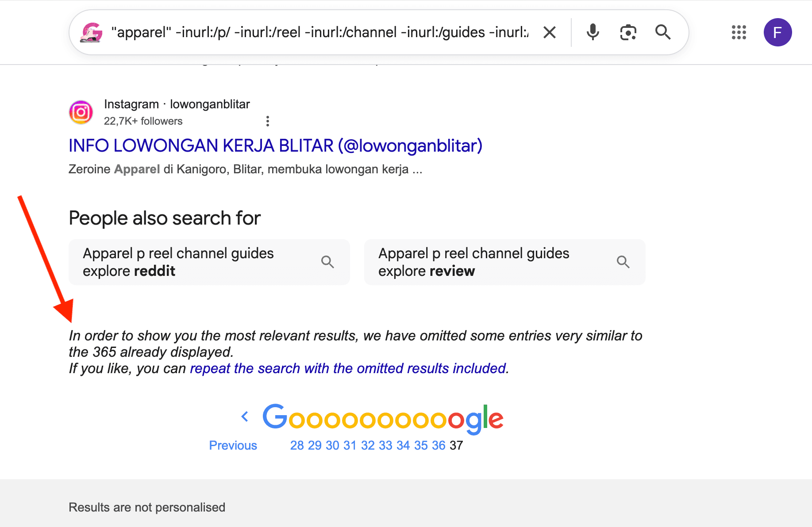
Task: Start a voice search with the microphone
Action: pos(592,32)
